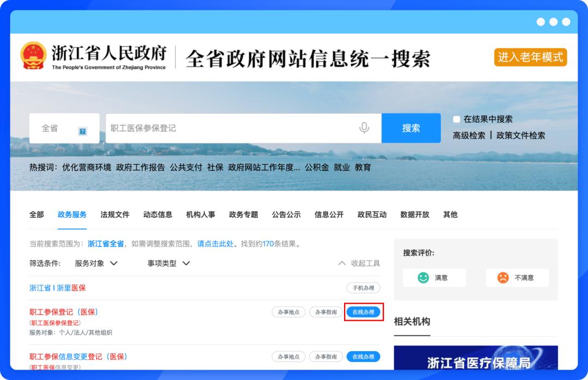Image resolution: width=588 pixels, height=380 pixels.
Task: Click hot search term 公积金
Action: click(317, 167)
